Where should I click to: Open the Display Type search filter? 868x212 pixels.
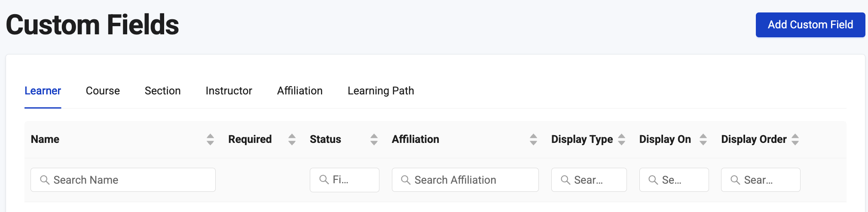(x=589, y=180)
